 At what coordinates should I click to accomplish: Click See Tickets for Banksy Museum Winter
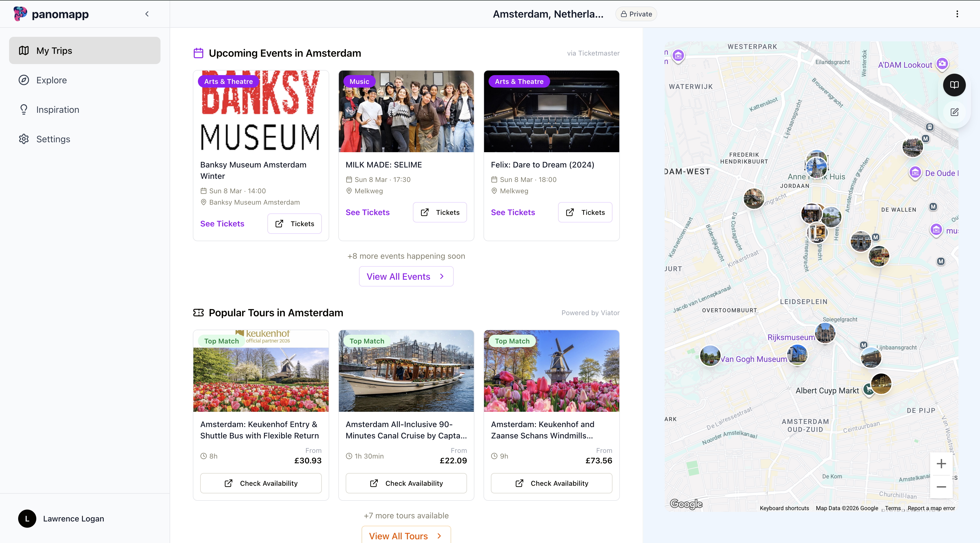point(222,224)
